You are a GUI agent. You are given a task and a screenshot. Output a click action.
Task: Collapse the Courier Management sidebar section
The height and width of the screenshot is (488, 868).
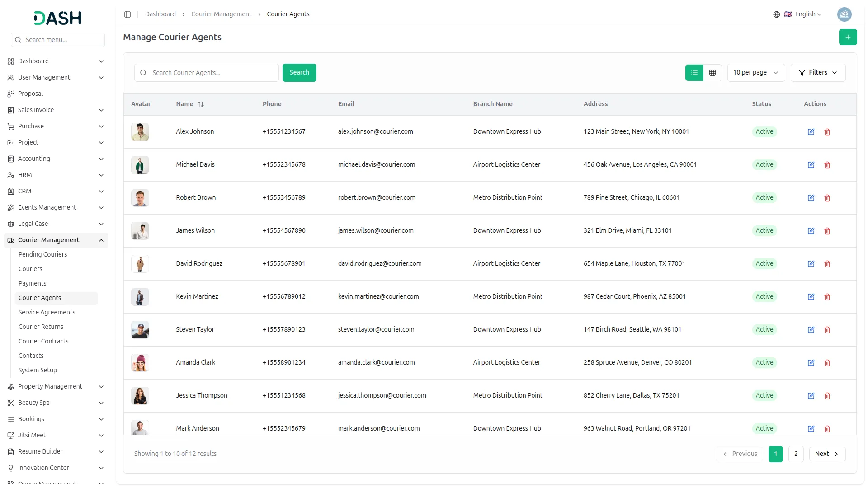pyautogui.click(x=101, y=240)
